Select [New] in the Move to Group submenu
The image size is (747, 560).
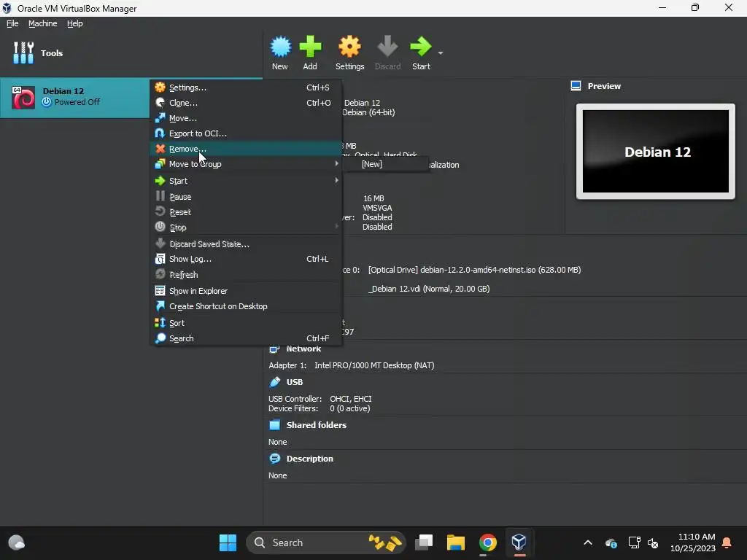pyautogui.click(x=385, y=164)
